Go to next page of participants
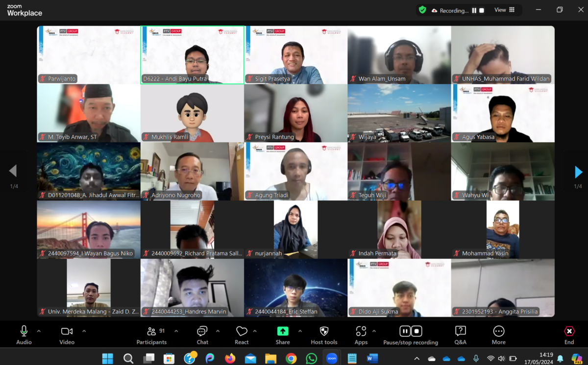This screenshot has width=588, height=365. [578, 171]
